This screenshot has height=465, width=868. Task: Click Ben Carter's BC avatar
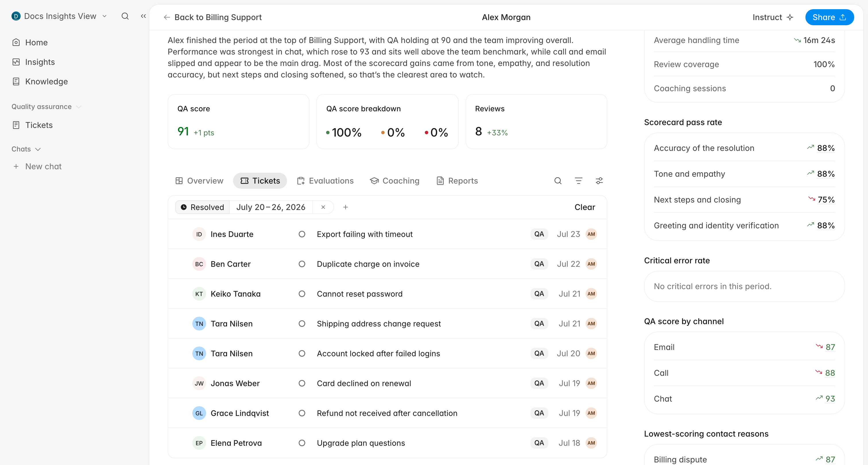[x=199, y=264]
